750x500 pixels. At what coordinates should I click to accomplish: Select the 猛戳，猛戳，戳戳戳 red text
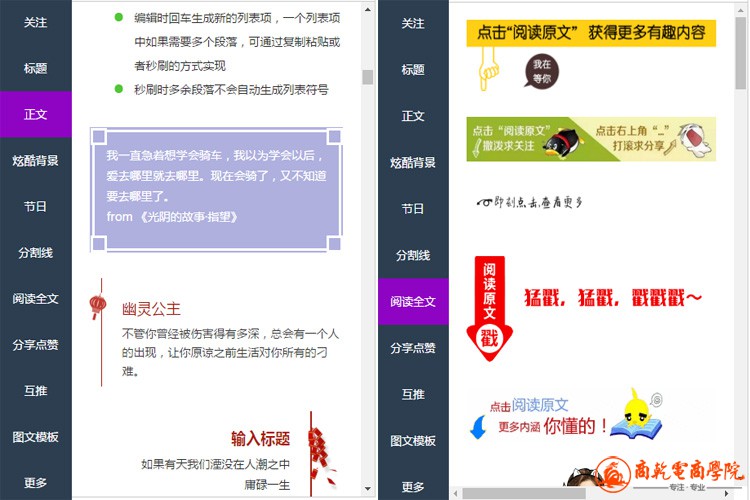pyautogui.click(x=613, y=298)
